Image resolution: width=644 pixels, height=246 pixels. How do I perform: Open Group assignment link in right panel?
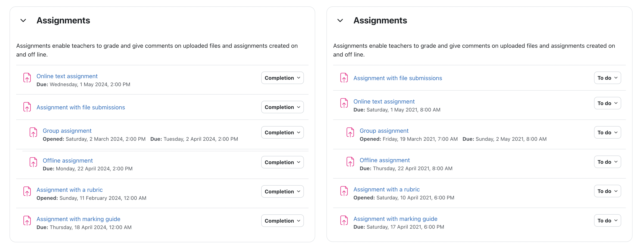tap(384, 131)
